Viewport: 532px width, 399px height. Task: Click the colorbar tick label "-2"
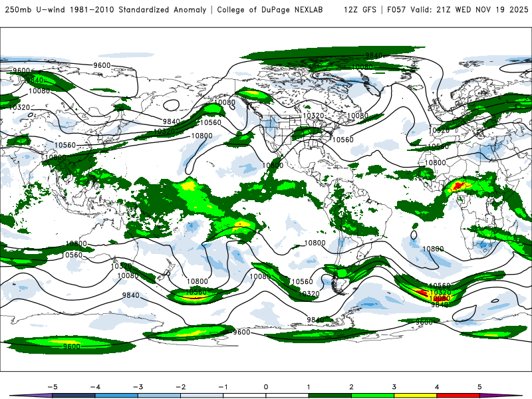180,387
